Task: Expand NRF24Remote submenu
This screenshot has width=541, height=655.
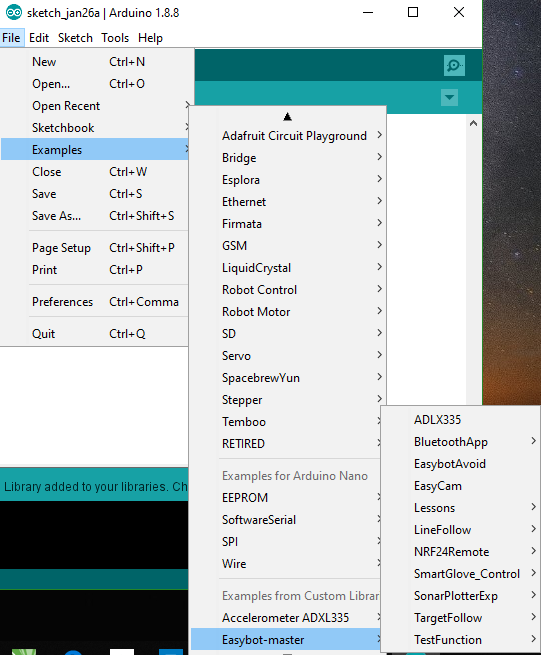Action: tap(461, 551)
